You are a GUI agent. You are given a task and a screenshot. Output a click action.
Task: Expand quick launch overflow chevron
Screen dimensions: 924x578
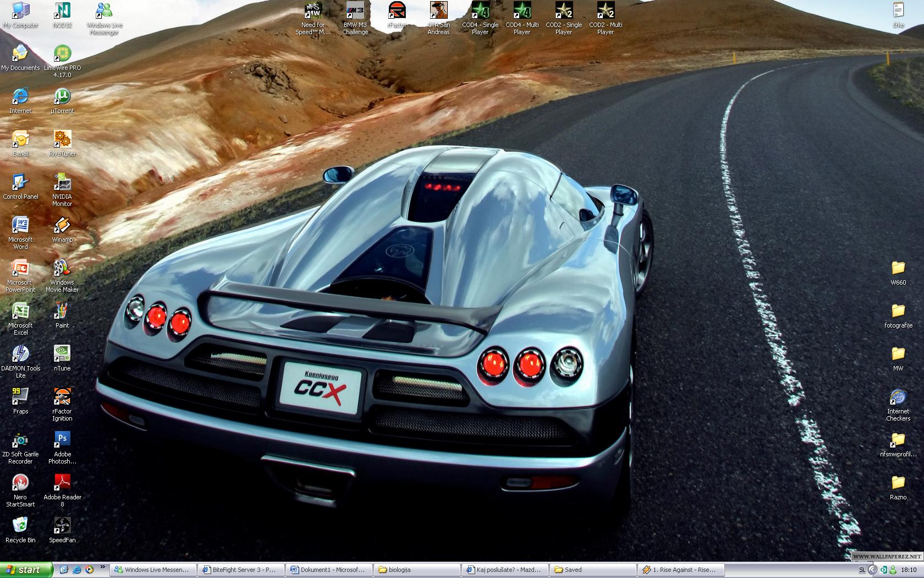click(x=102, y=567)
